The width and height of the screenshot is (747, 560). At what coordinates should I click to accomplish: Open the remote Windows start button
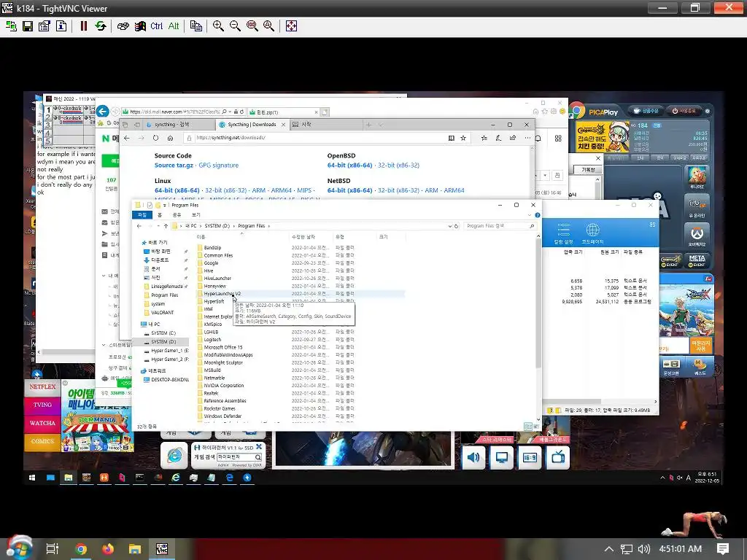32,478
